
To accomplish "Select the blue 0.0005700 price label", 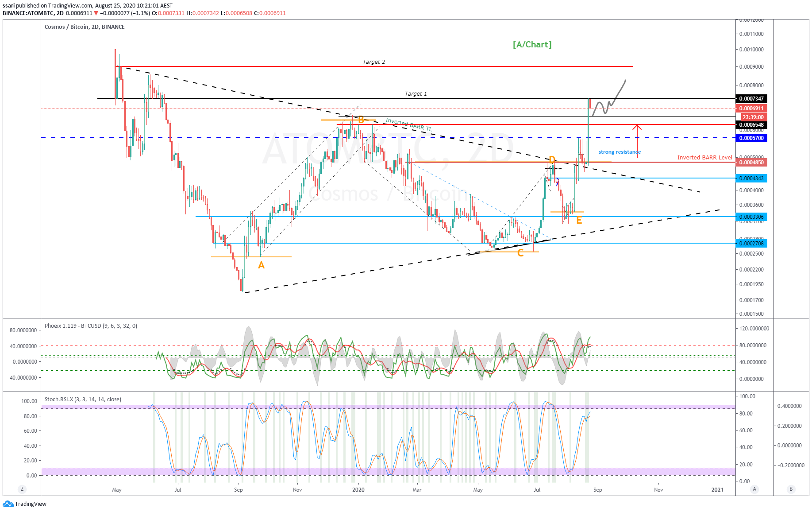I will tap(751, 138).
